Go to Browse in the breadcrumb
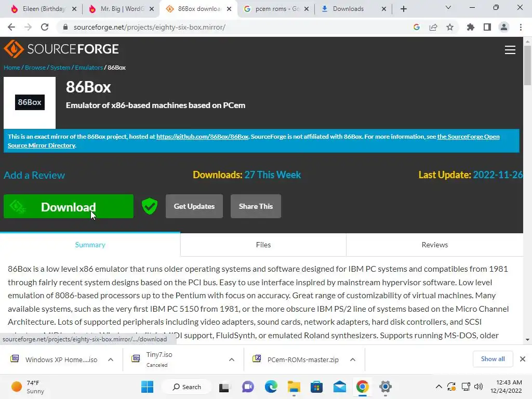 [x=35, y=68]
